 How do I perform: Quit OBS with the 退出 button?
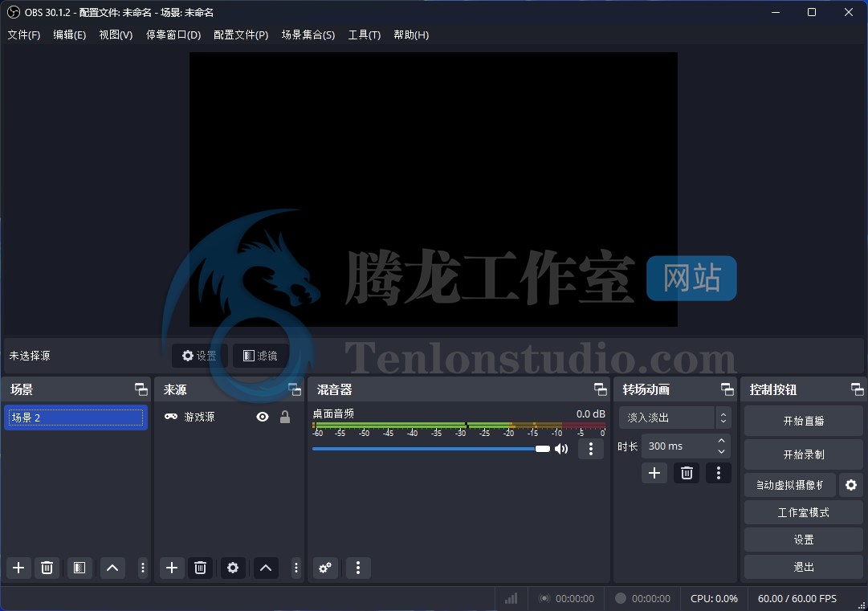(803, 567)
